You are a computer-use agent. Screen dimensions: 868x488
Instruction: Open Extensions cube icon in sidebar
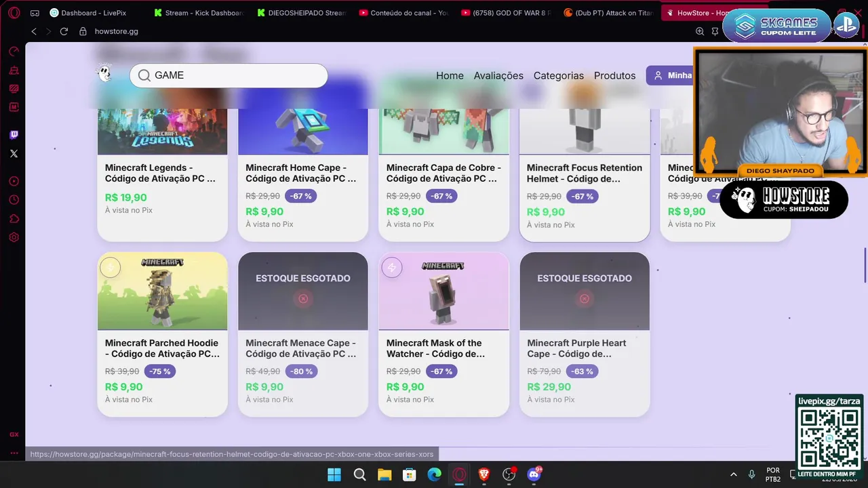click(x=14, y=219)
